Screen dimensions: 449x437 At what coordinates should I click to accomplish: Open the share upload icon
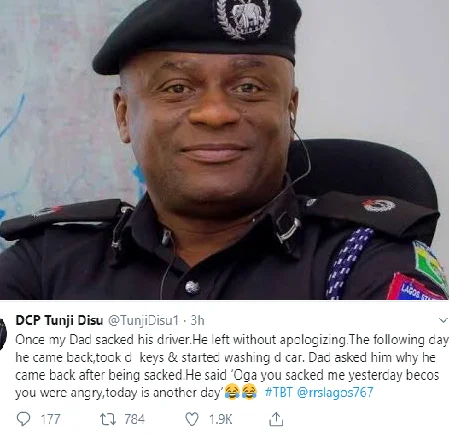[276, 419]
